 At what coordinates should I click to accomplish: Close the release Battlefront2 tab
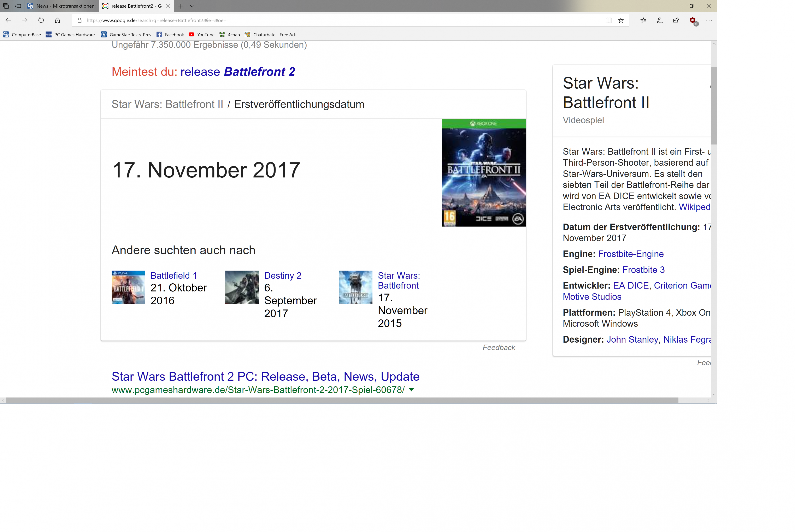pos(168,6)
